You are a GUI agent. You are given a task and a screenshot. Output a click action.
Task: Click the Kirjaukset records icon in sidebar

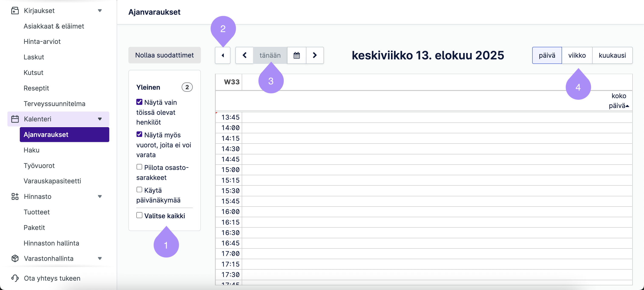click(x=15, y=10)
